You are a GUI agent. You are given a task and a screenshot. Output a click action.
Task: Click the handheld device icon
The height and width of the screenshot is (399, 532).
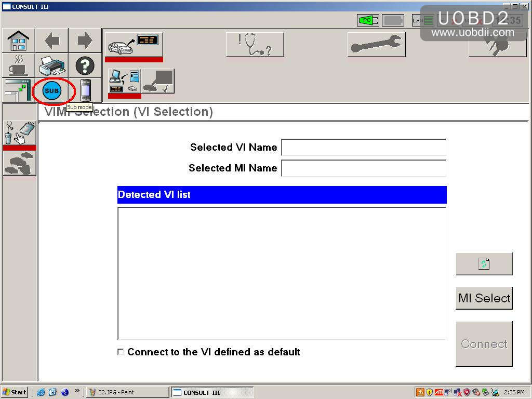tap(85, 91)
